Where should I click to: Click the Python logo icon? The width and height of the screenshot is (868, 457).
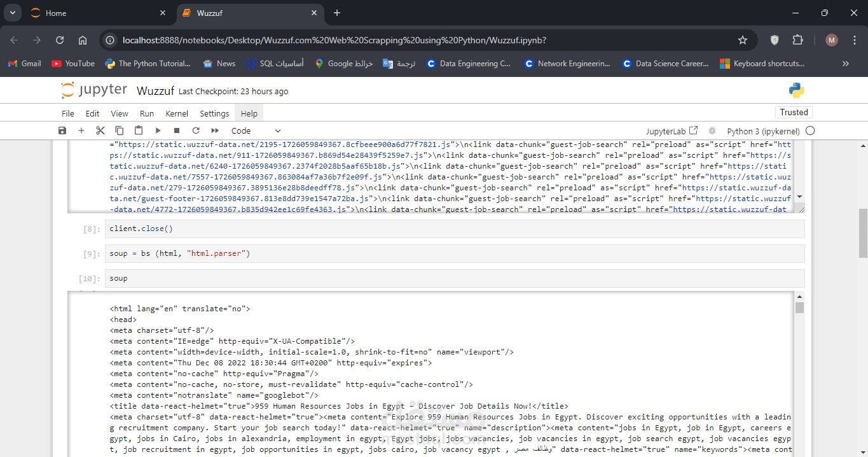(797, 90)
